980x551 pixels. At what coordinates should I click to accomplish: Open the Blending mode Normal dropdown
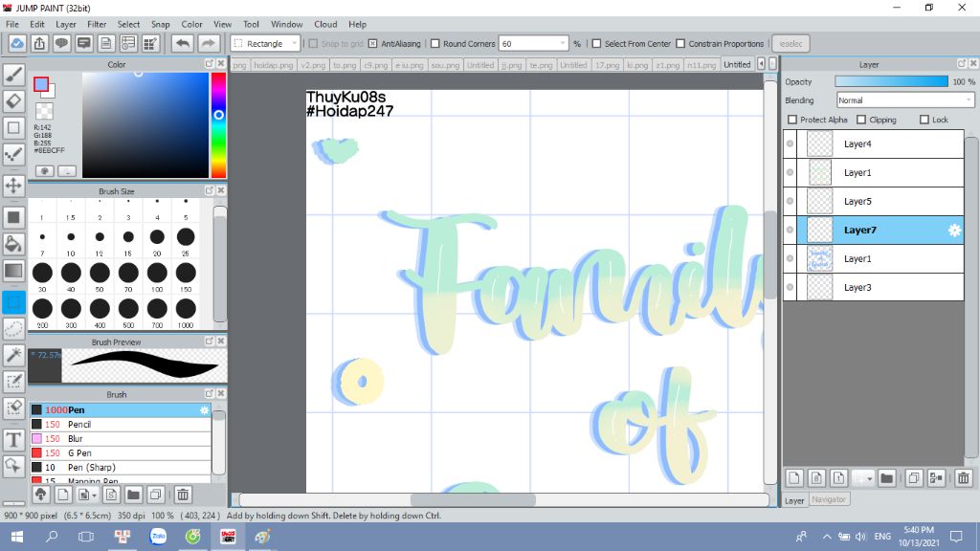point(905,99)
